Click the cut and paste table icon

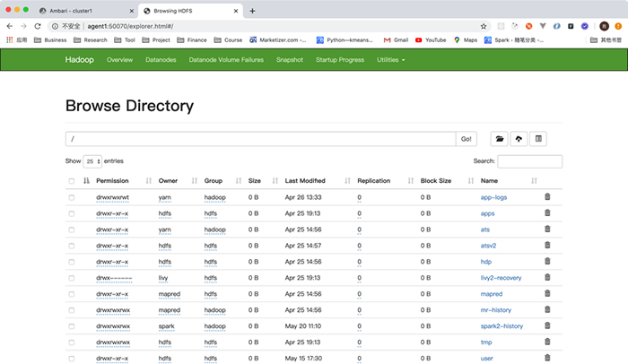[538, 139]
